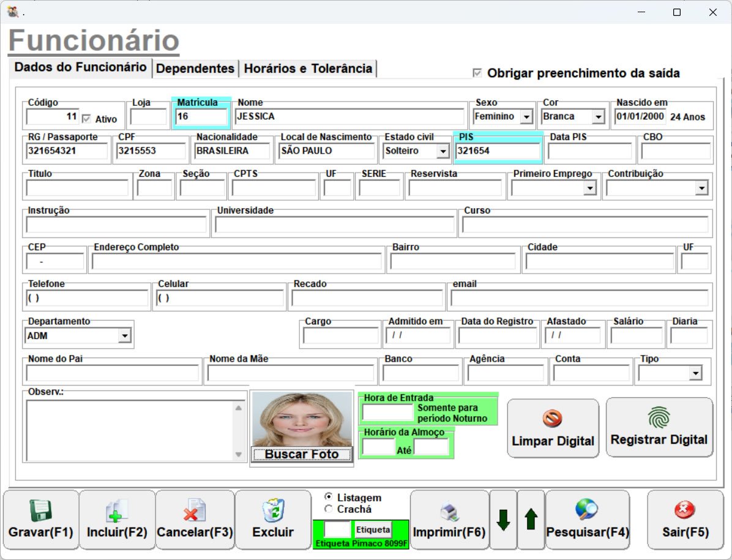
Task: Click the Sair(F5) exit button
Action: (685, 520)
